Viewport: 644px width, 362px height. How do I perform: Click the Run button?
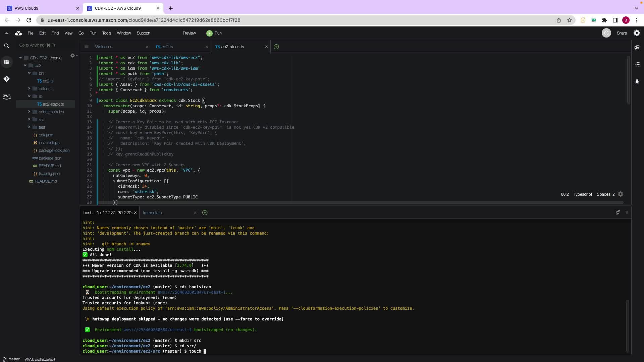(214, 33)
